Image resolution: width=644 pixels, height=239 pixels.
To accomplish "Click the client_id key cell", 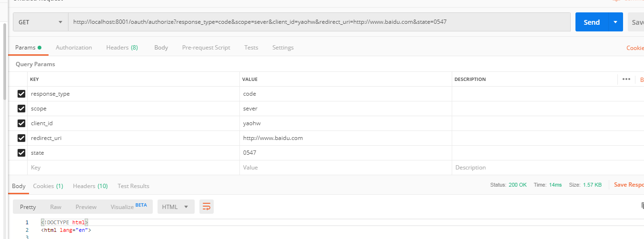I will [133, 123].
